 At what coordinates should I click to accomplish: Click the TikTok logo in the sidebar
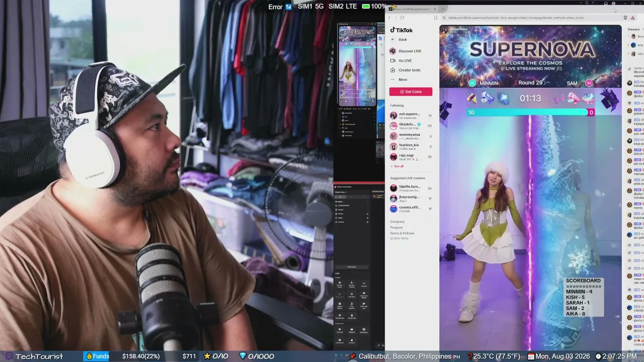401,30
